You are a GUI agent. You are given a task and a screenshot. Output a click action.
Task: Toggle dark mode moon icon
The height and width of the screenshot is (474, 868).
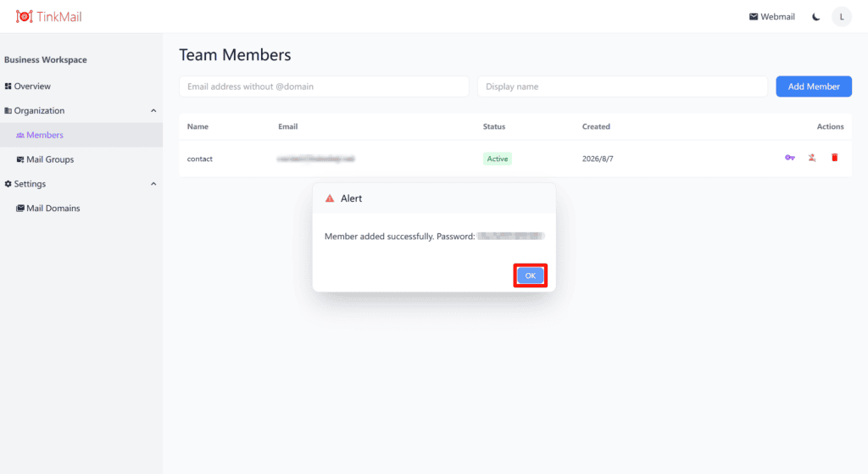coord(816,17)
